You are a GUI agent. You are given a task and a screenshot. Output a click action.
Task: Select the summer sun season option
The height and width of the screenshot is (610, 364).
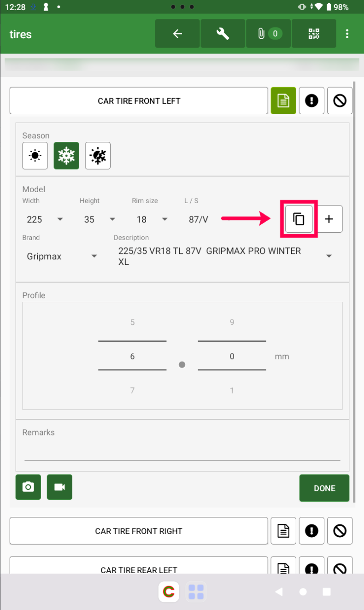pyautogui.click(x=35, y=156)
